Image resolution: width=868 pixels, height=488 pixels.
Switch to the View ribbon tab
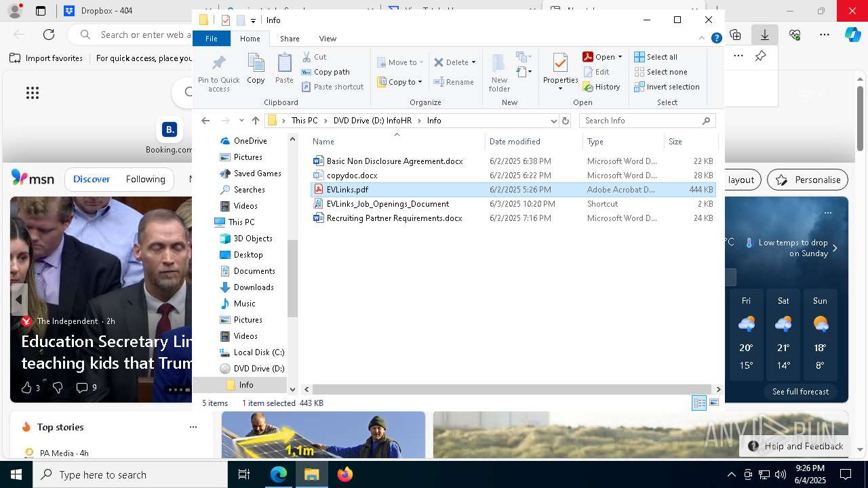click(328, 39)
